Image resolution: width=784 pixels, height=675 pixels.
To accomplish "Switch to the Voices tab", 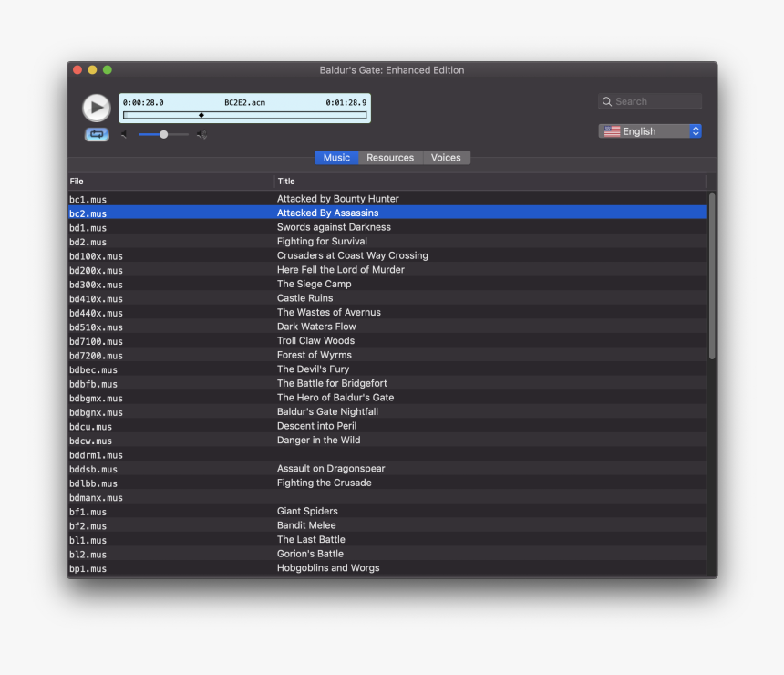I will tap(446, 158).
